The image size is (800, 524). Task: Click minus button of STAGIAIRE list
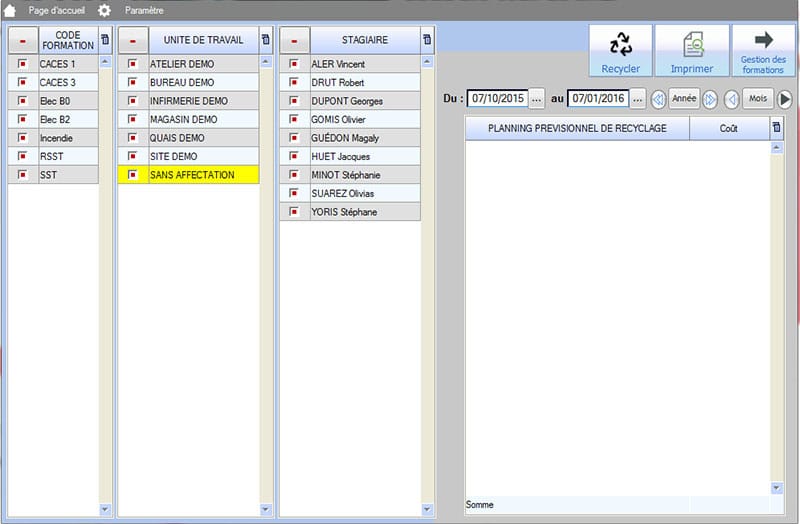294,40
